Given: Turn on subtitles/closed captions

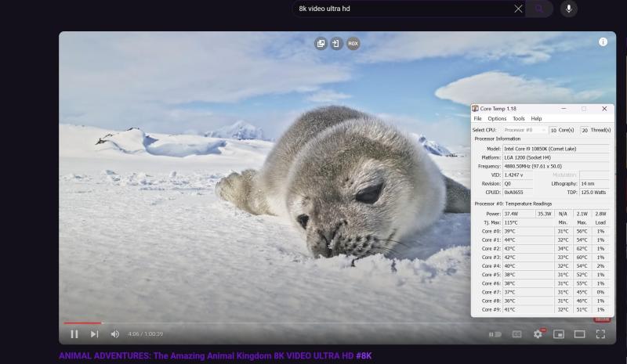Looking at the screenshot, I should [x=516, y=334].
